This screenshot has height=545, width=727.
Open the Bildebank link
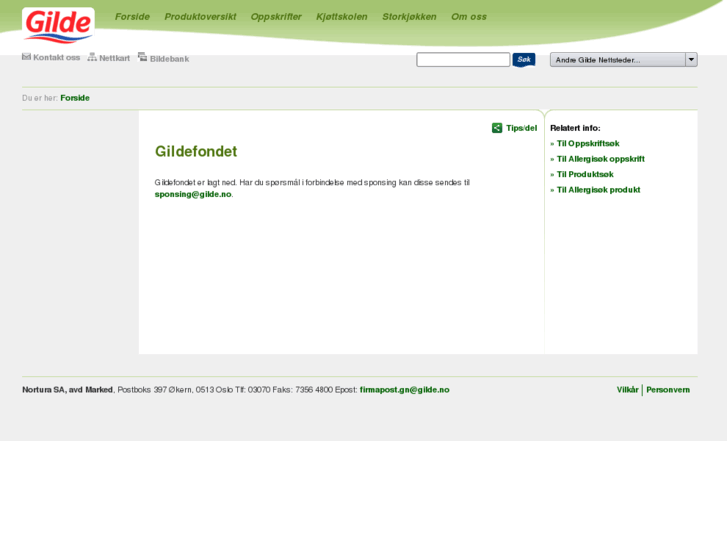tap(169, 59)
